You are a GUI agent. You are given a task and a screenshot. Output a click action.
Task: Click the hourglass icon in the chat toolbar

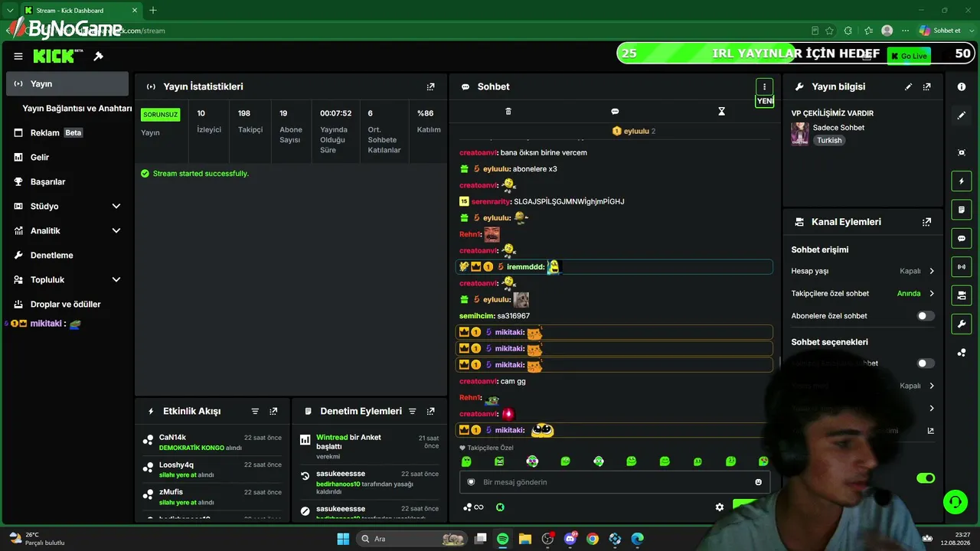(x=721, y=111)
